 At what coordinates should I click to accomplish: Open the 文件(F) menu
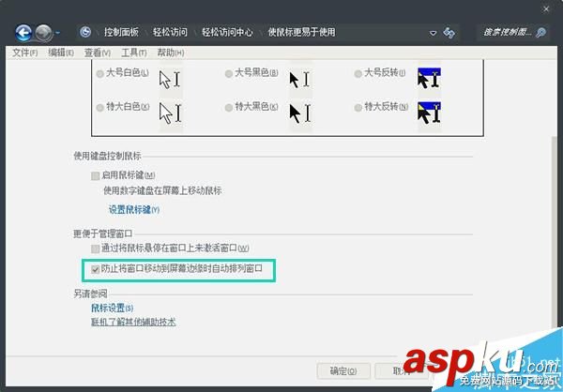[24, 53]
